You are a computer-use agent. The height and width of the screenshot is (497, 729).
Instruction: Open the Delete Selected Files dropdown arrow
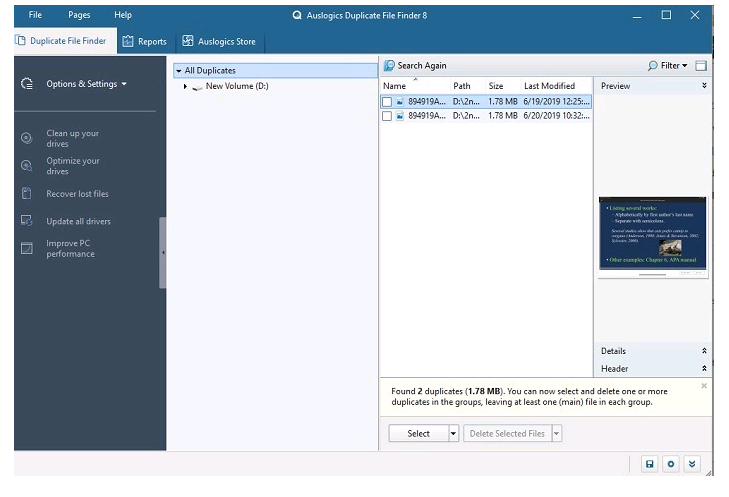click(x=557, y=433)
